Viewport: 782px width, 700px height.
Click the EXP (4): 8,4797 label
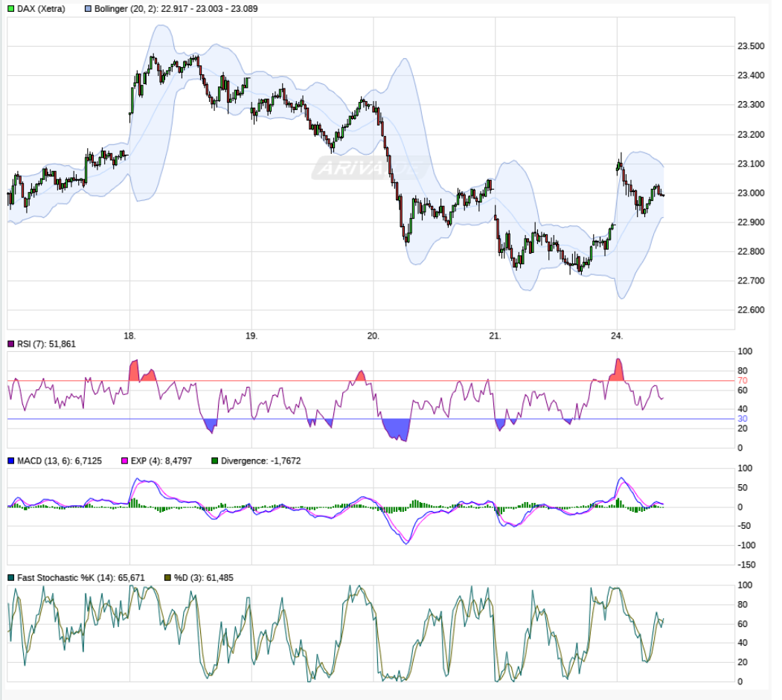pyautogui.click(x=161, y=460)
